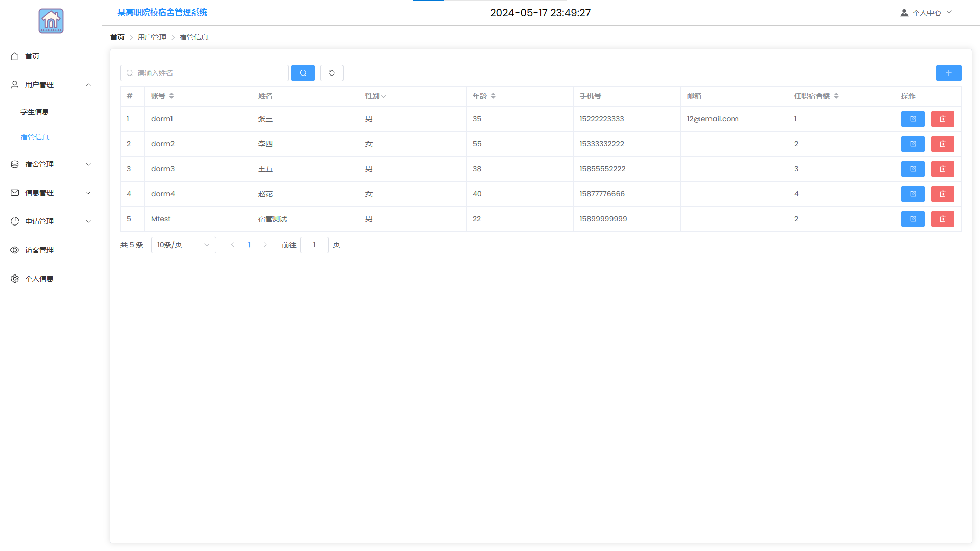Image resolution: width=980 pixels, height=551 pixels.
Task: Toggle sorting on the 账号 column
Action: pos(171,96)
